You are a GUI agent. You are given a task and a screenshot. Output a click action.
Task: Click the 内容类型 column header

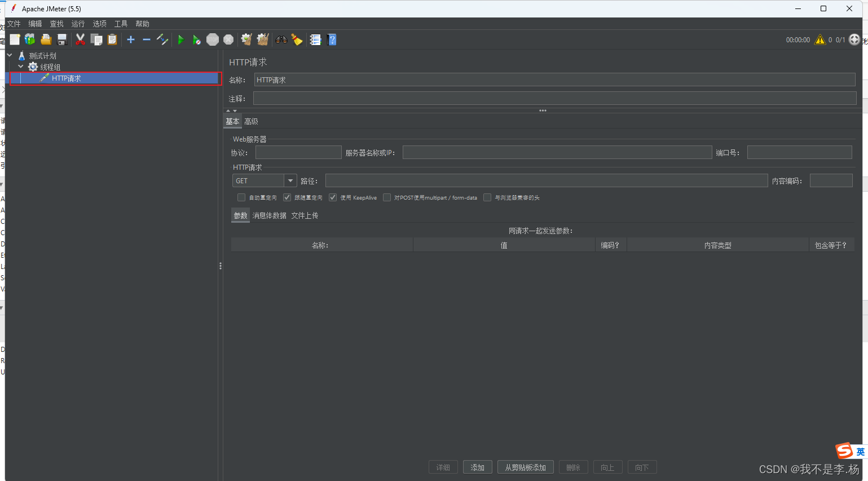tap(718, 245)
